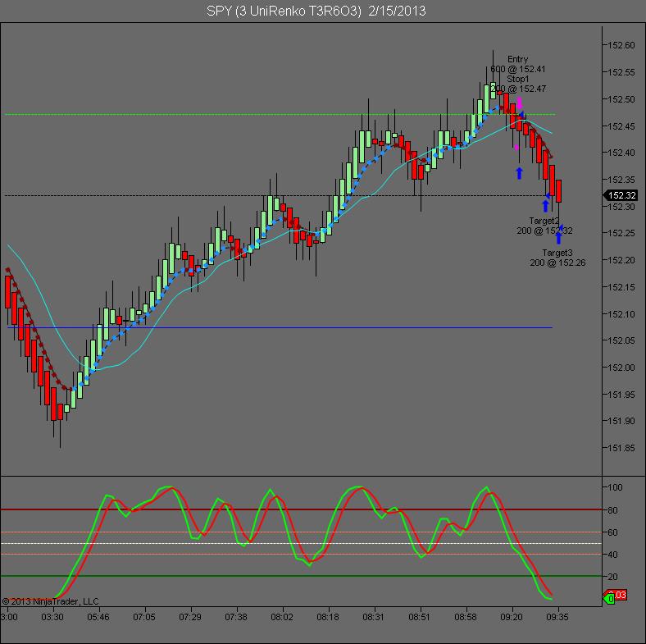Click the 152.32 current price marker
Screen dimensions: 646x644
click(x=621, y=195)
